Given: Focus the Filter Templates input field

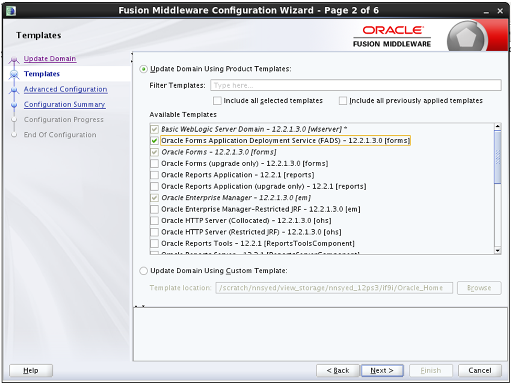Looking at the screenshot, I should 356,85.
